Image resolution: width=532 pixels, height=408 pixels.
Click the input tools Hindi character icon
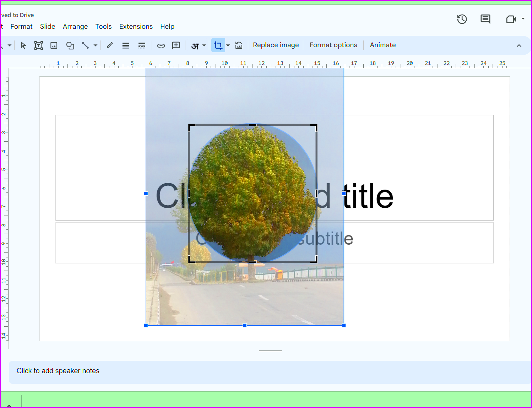[x=195, y=46]
